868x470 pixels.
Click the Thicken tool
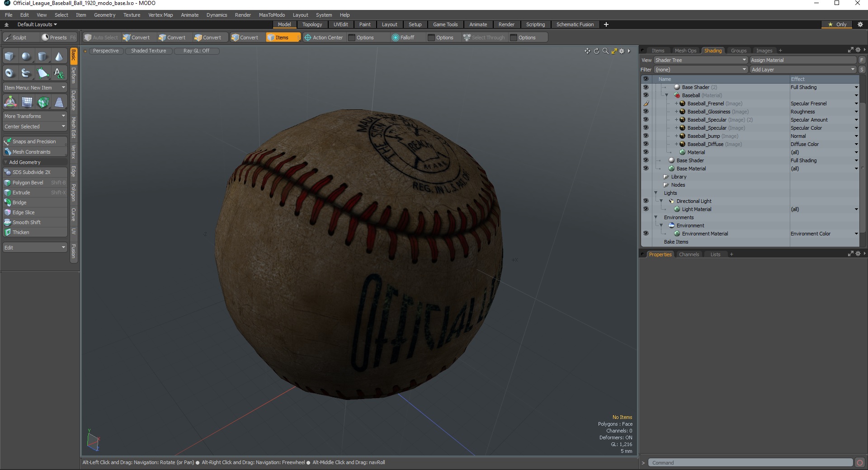point(35,232)
